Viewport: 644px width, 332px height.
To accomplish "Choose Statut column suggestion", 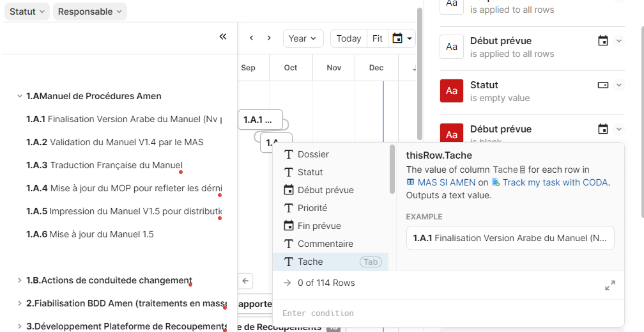I will [x=331, y=172].
